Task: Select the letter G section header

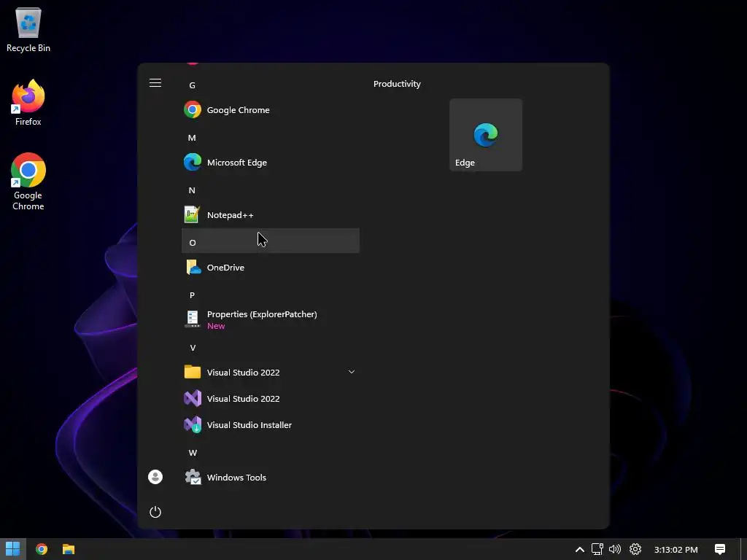Action: click(x=271, y=85)
